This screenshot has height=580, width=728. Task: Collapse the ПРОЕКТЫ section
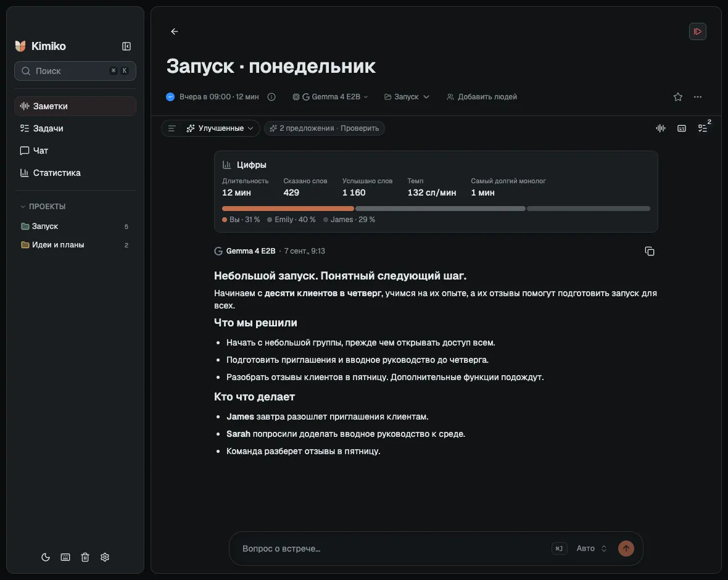point(43,206)
